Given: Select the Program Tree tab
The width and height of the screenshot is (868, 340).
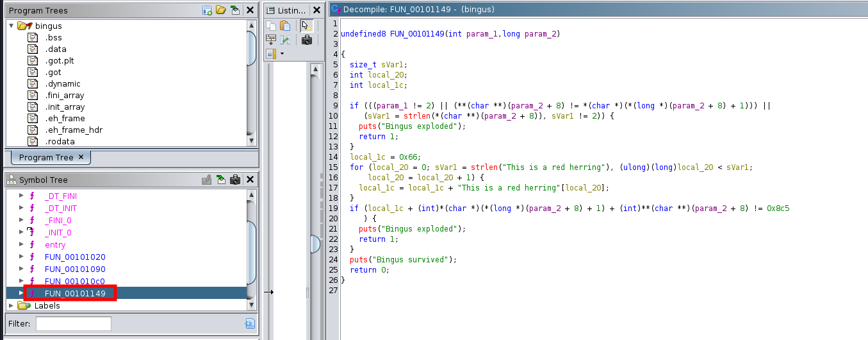Looking at the screenshot, I should [46, 157].
